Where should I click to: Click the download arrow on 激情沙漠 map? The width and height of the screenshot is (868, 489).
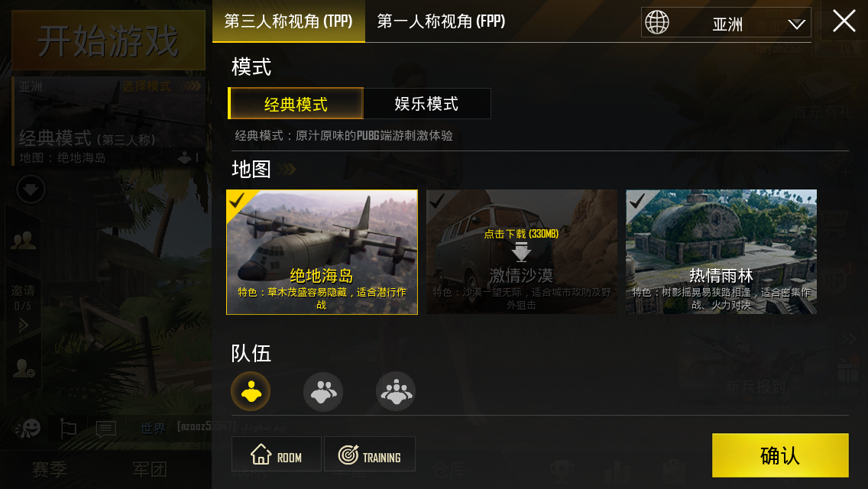click(x=521, y=251)
